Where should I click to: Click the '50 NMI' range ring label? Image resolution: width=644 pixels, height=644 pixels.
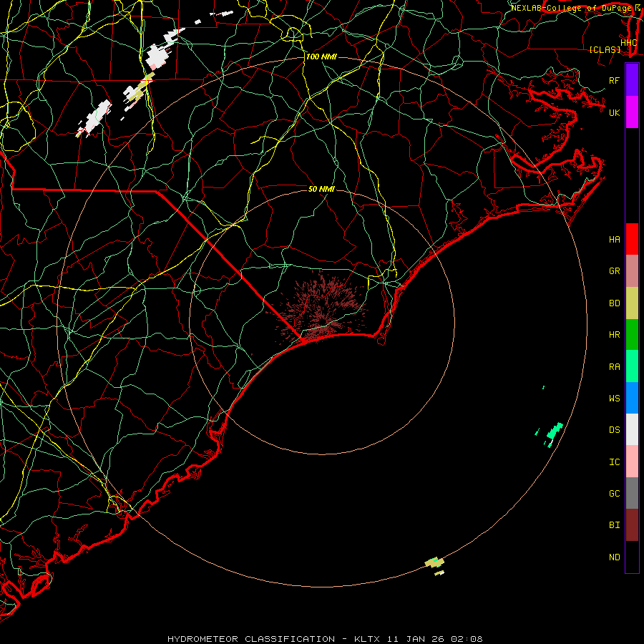point(321,189)
